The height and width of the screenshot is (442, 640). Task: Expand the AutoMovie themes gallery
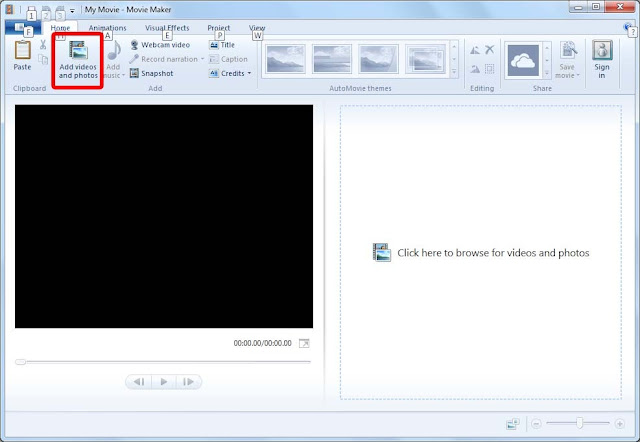pyautogui.click(x=454, y=72)
